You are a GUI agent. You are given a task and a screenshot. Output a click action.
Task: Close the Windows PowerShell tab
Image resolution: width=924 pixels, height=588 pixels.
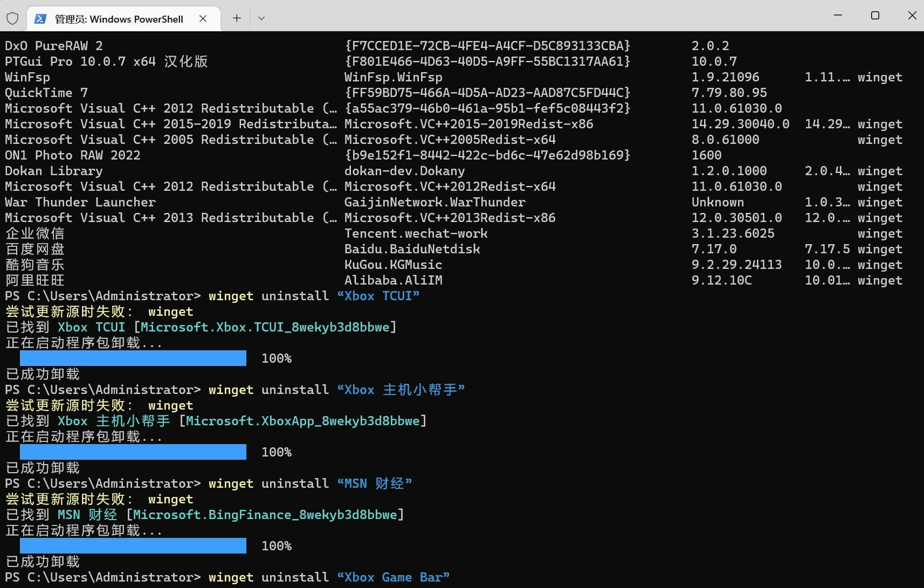(203, 18)
